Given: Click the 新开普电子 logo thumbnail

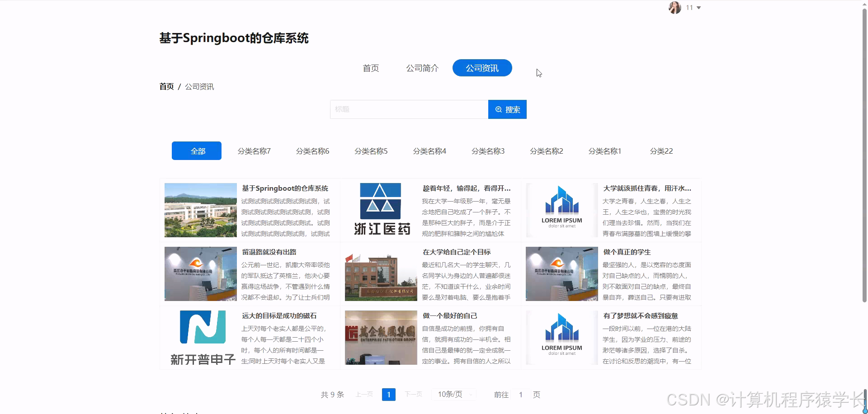Looking at the screenshot, I should click(200, 337).
